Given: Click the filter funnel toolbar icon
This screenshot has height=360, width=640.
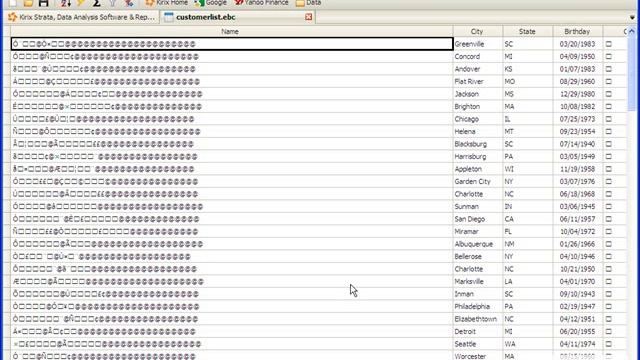Looking at the screenshot, I should coord(113,3).
